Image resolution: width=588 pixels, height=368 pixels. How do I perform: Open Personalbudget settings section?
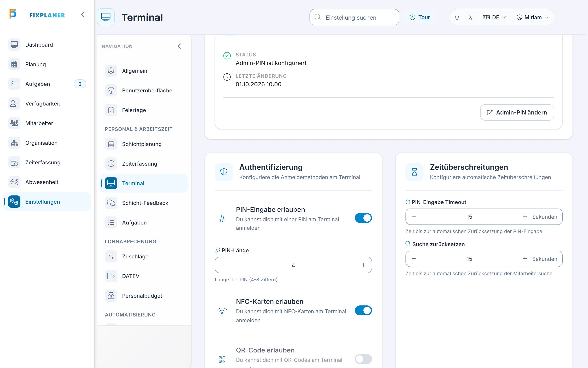[144, 296]
